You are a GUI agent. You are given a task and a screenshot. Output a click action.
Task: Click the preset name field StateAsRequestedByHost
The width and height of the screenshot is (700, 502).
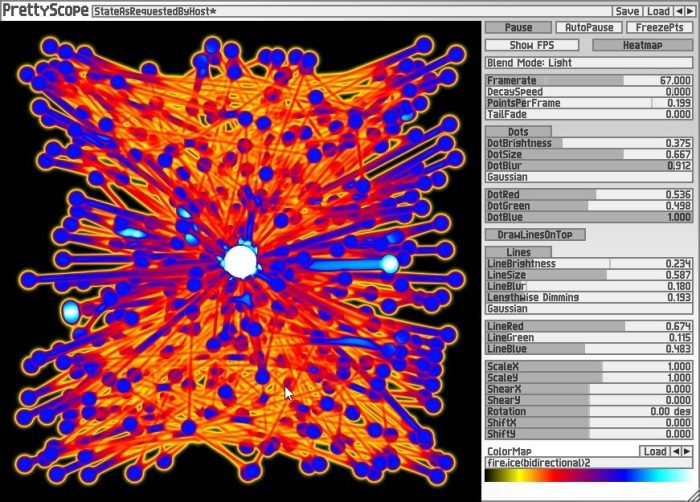pos(351,11)
